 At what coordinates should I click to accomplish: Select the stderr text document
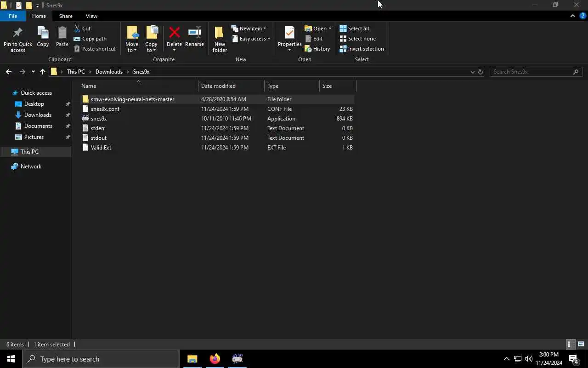216,128
